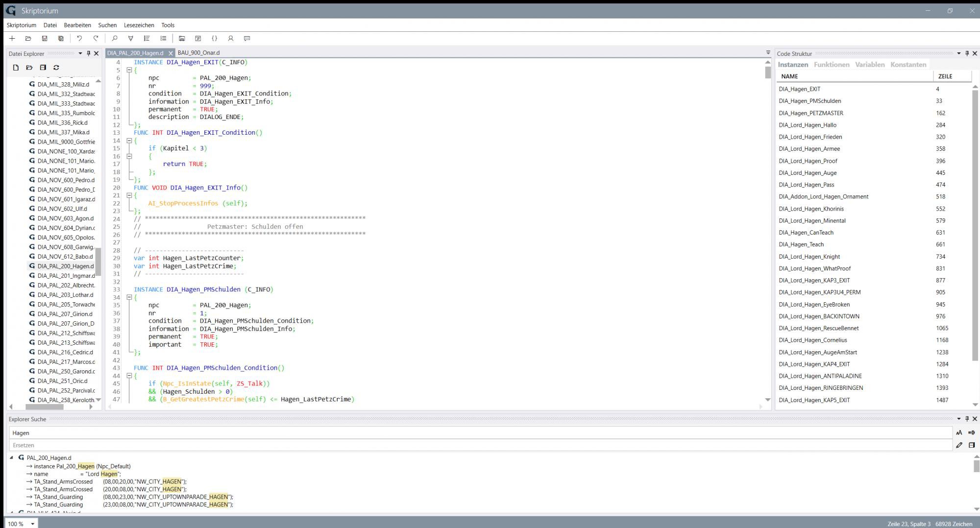
Task: Click the Ersetzen replace input field
Action: (480, 445)
